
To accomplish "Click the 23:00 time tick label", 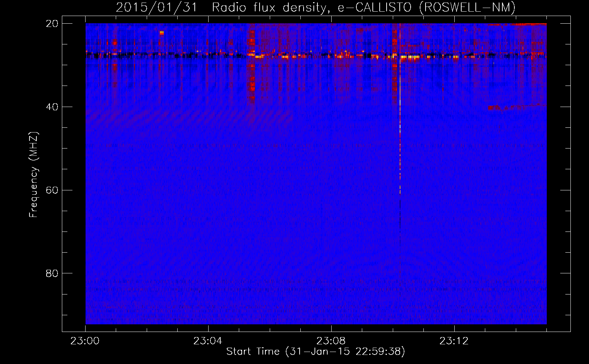I will tap(85, 341).
